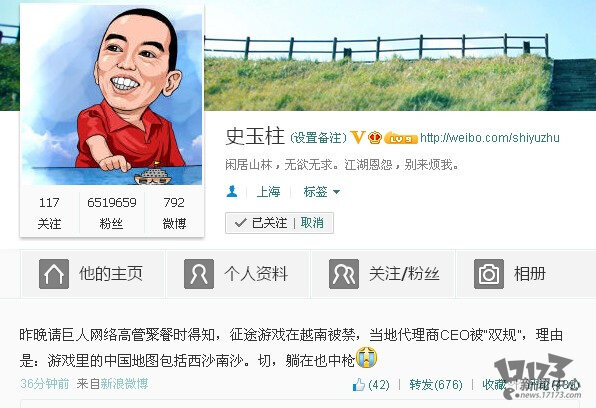Image resolution: width=596 pixels, height=408 pixels.
Task: Click the orange V verification badge
Action: (x=358, y=137)
